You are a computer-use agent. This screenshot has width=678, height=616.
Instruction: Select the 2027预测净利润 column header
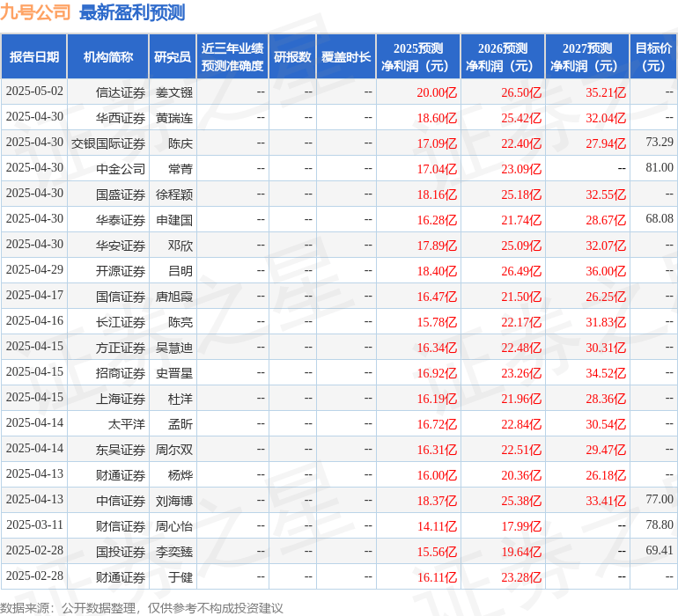point(587,57)
